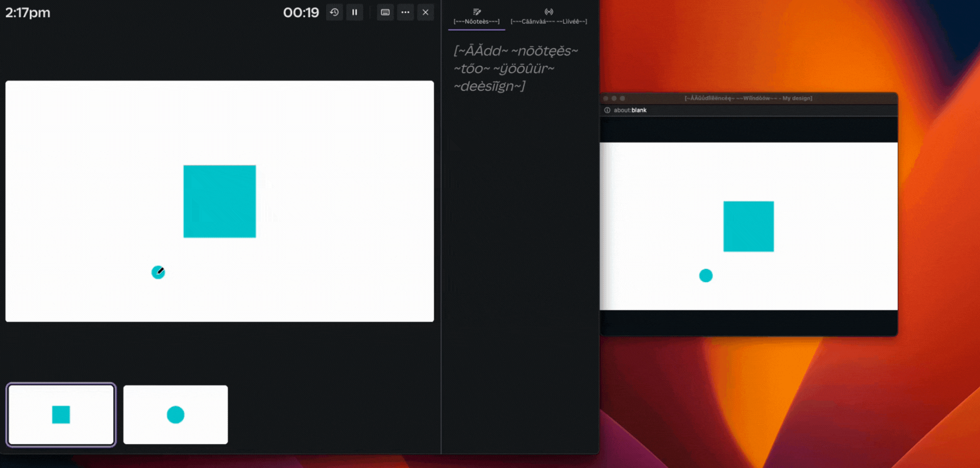Open the keyboard shortcuts icon
Image resolution: width=980 pixels, height=468 pixels.
tap(385, 12)
